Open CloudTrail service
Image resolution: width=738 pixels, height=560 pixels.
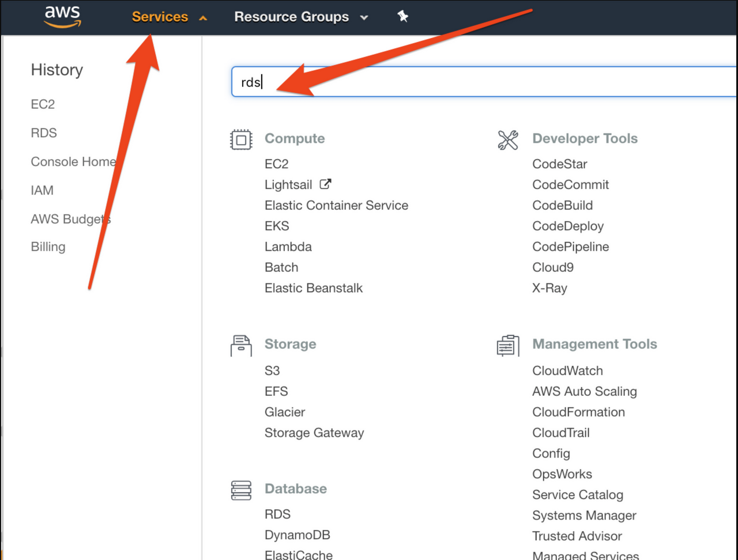point(561,433)
